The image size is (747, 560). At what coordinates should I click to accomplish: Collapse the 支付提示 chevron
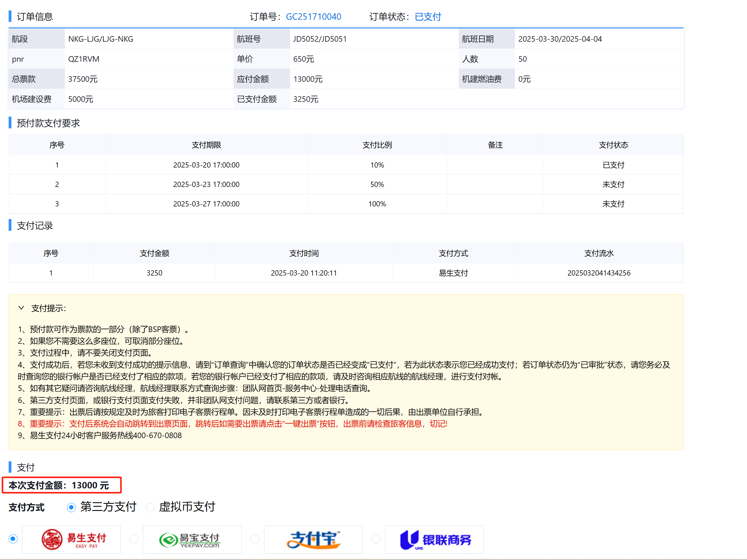pos(21,308)
